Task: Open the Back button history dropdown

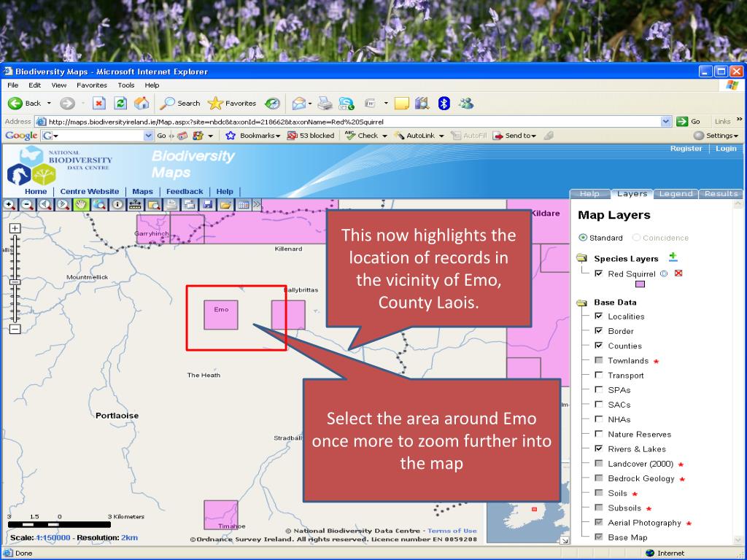Action: (x=49, y=104)
